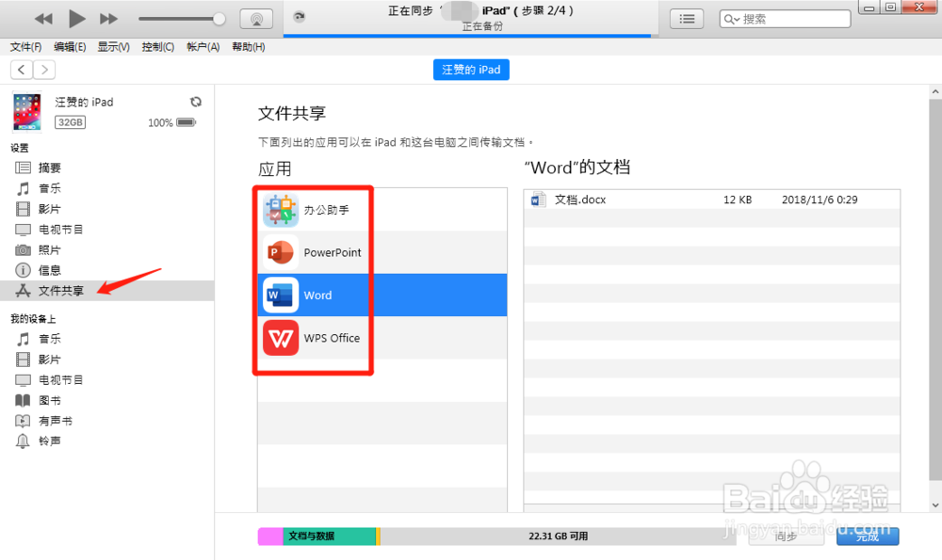The image size is (942, 560).
Task: Click the 12 KB file size
Action: [738, 200]
